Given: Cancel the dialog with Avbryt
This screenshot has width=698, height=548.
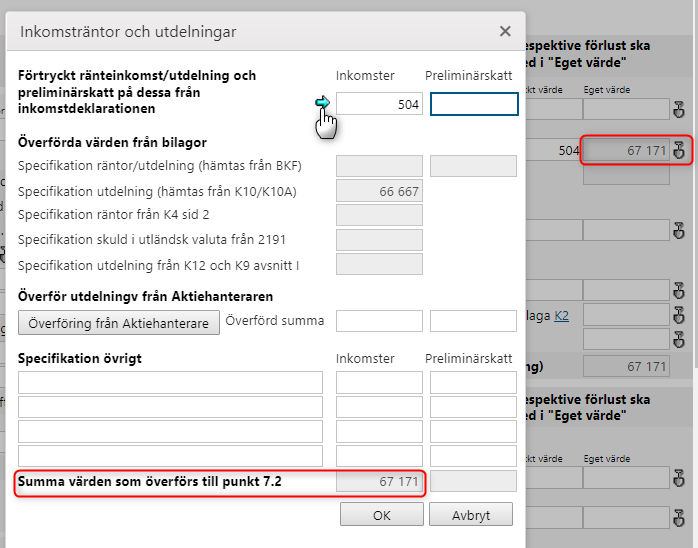Looking at the screenshot, I should pos(471,515).
